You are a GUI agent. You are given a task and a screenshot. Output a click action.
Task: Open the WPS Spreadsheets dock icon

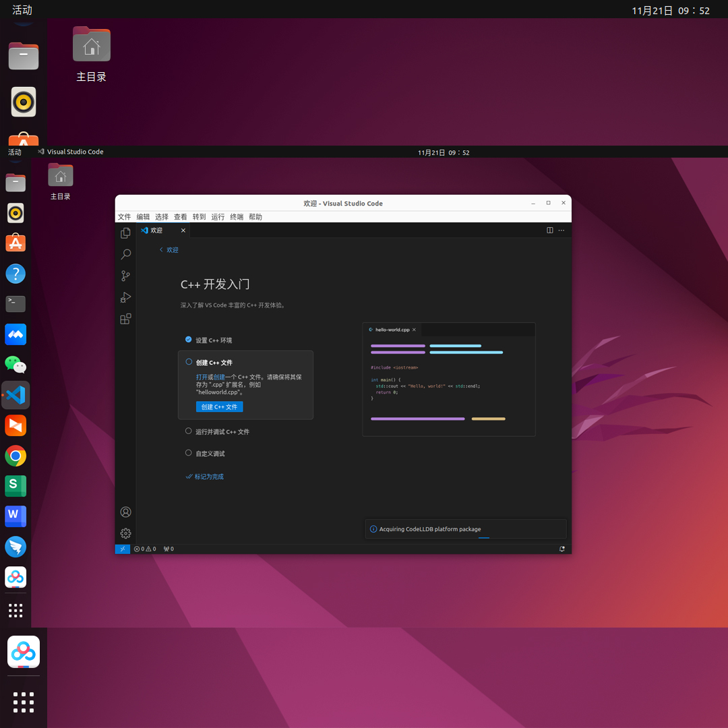(16, 486)
